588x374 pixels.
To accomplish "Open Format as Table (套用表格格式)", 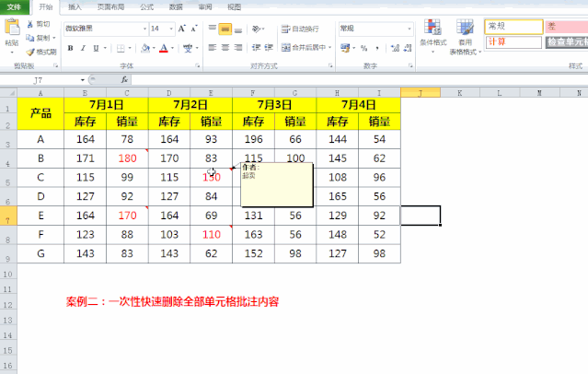I will tap(465, 37).
